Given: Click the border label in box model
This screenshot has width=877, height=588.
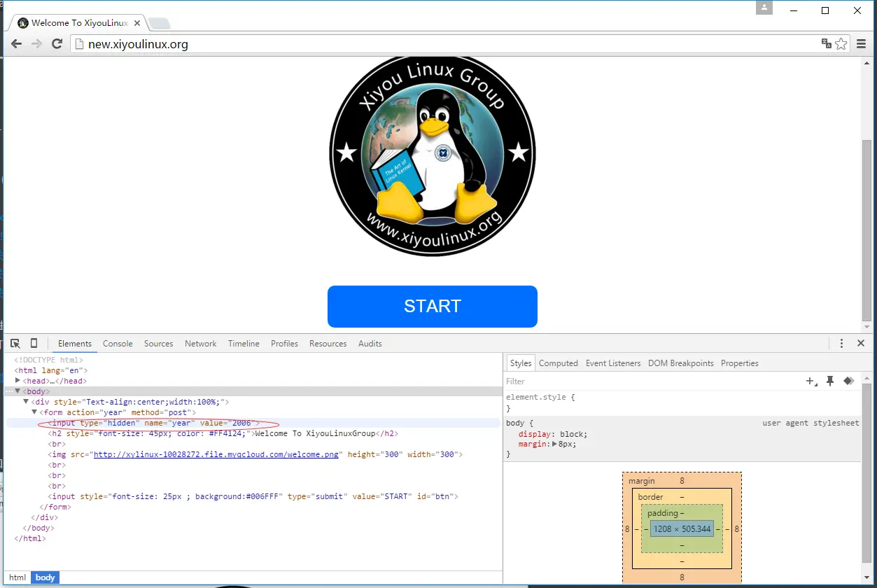Looking at the screenshot, I should [x=650, y=497].
